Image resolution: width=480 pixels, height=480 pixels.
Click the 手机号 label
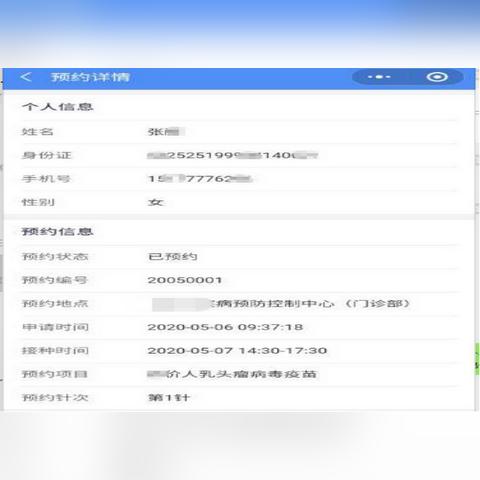46,179
